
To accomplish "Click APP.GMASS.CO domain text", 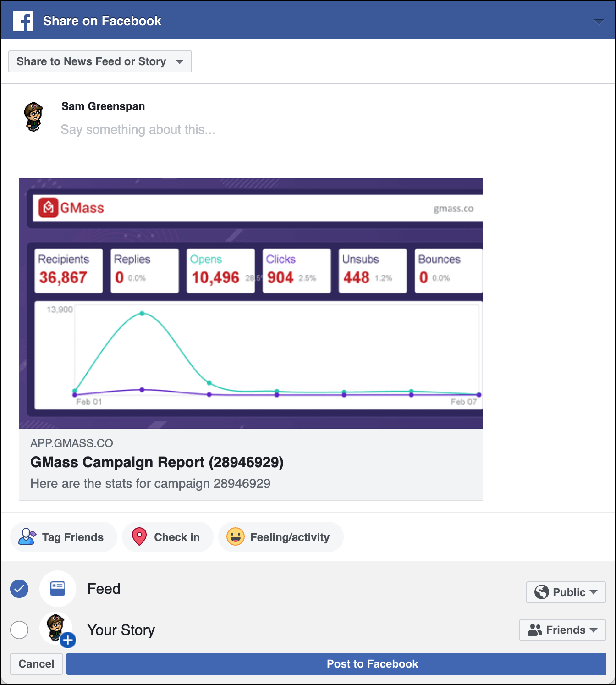I will pos(71,443).
